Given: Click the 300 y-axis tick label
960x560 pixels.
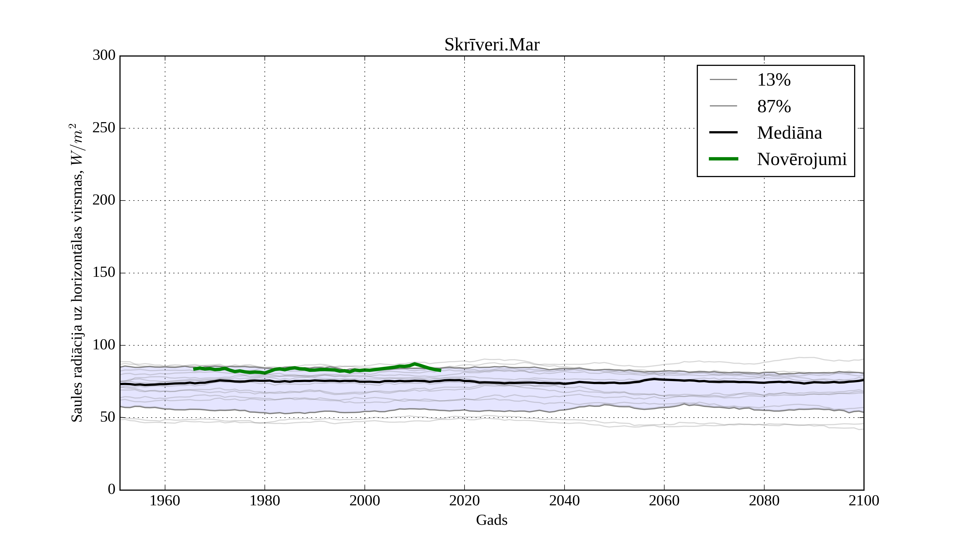Looking at the screenshot, I should [104, 55].
